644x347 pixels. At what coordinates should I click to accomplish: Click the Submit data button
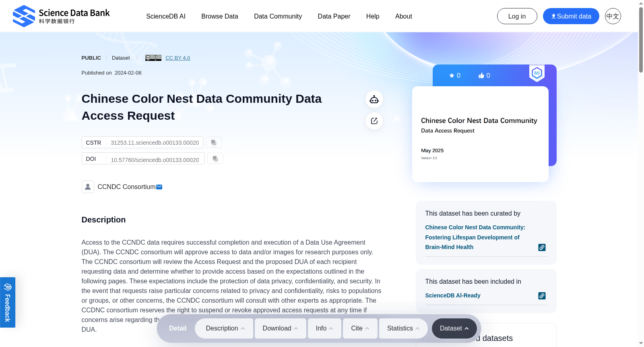pos(571,16)
